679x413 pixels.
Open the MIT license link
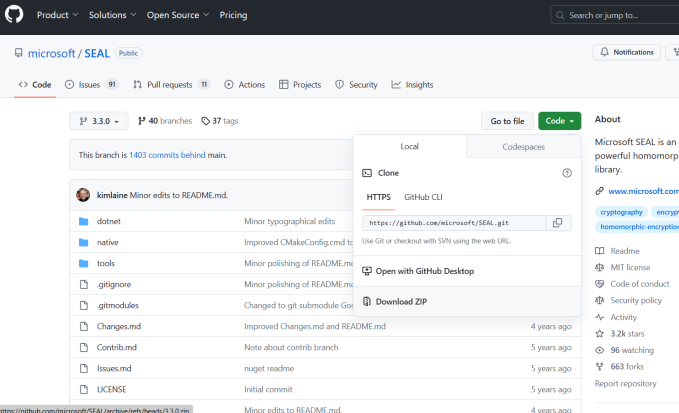pos(630,268)
